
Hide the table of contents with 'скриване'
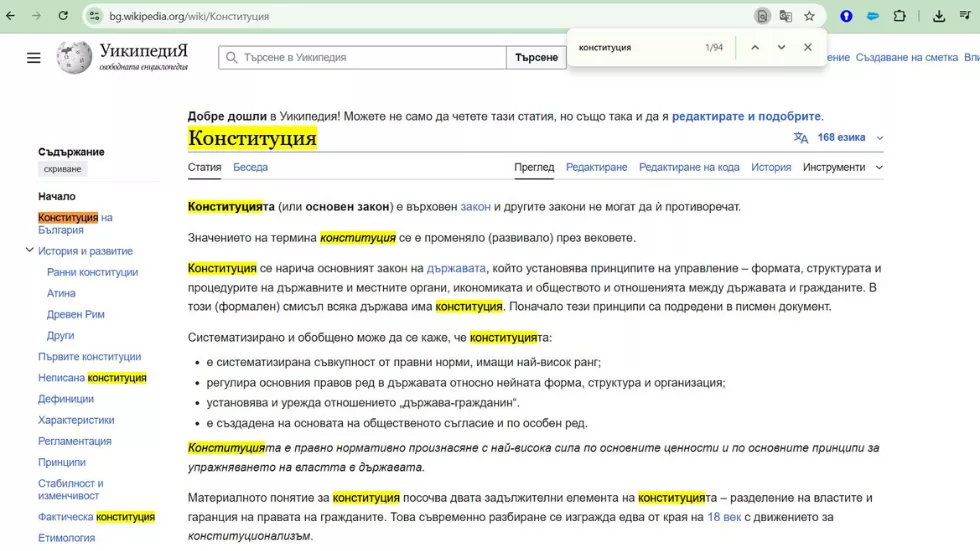tap(63, 169)
